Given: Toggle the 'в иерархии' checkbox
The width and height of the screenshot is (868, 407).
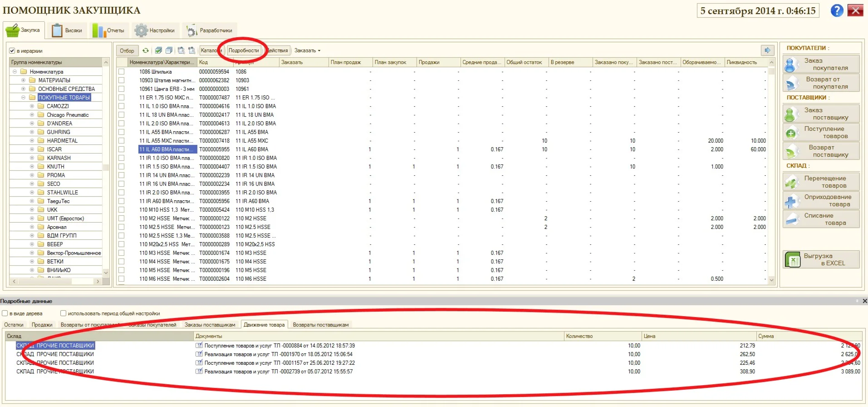Looking at the screenshot, I should (12, 51).
